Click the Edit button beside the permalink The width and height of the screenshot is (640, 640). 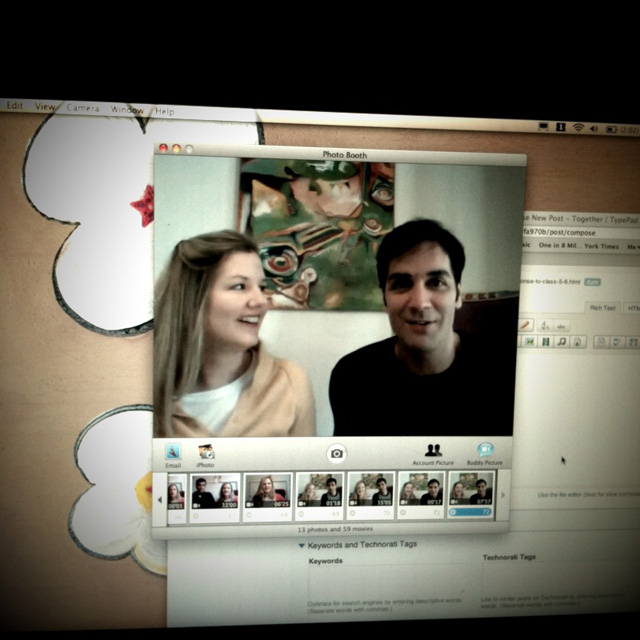tap(592, 282)
